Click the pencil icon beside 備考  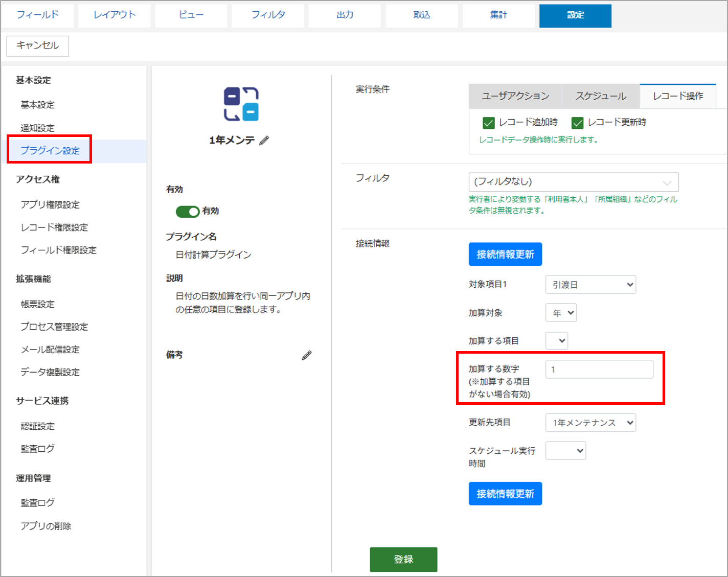[307, 355]
